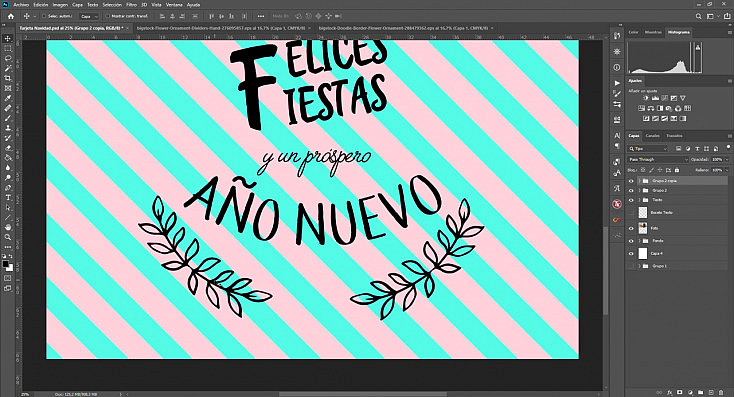Image resolution: width=734 pixels, height=397 pixels.
Task: Show the Boceto Texto layer
Action: tap(631, 213)
